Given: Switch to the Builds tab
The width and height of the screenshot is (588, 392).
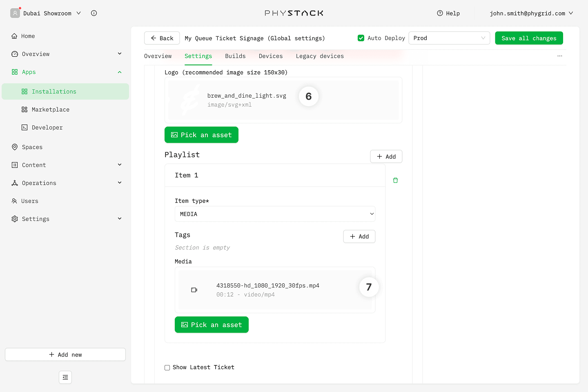Looking at the screenshot, I should click(x=235, y=56).
